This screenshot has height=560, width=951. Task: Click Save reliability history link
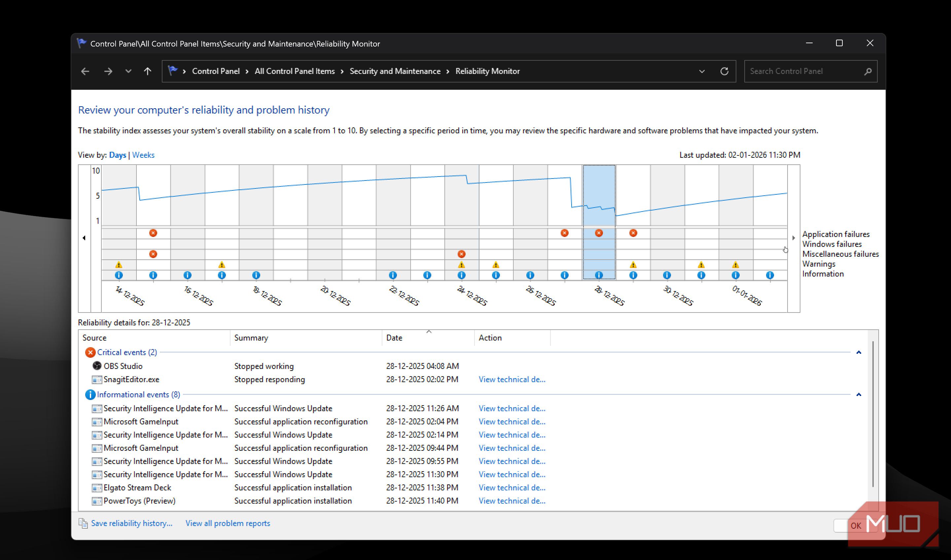coord(131,523)
